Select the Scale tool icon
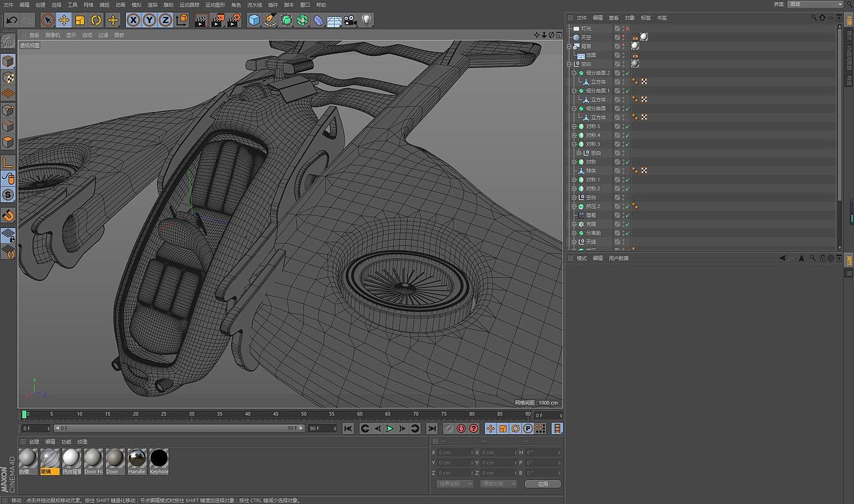854x504 pixels. click(x=80, y=20)
